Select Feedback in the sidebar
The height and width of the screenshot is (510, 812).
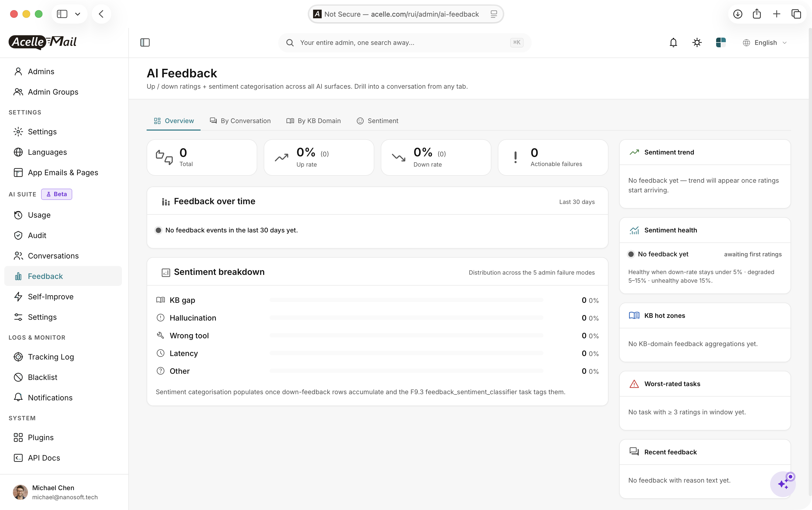click(63, 276)
